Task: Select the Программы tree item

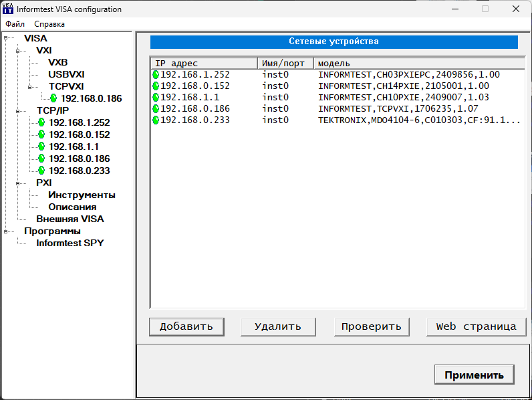Action: [x=52, y=231]
